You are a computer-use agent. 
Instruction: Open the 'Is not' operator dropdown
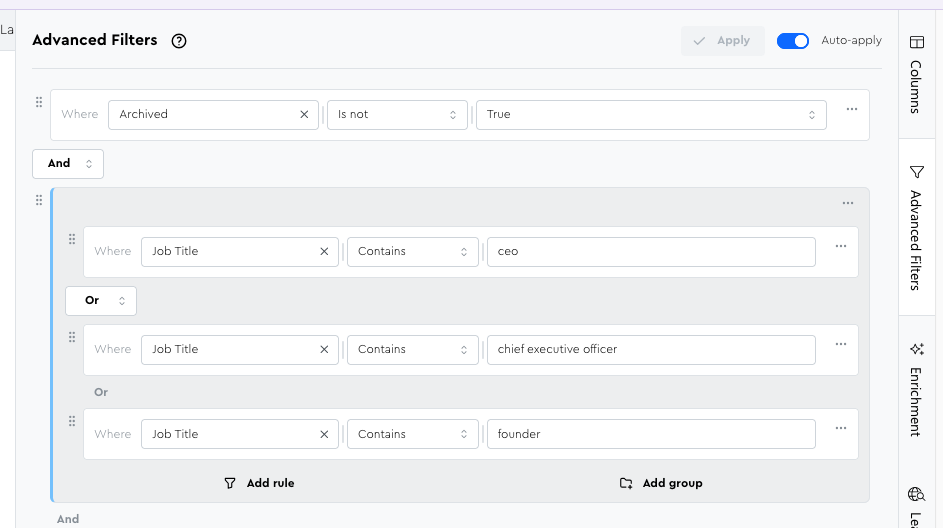tap(397, 115)
